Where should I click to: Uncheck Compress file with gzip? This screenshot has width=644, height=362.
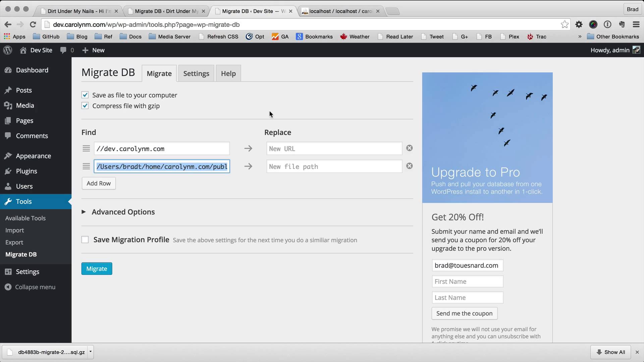pos(85,106)
